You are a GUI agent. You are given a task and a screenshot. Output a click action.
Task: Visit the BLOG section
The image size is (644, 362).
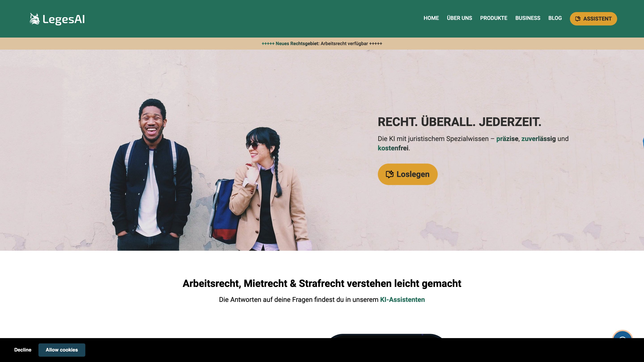555,18
